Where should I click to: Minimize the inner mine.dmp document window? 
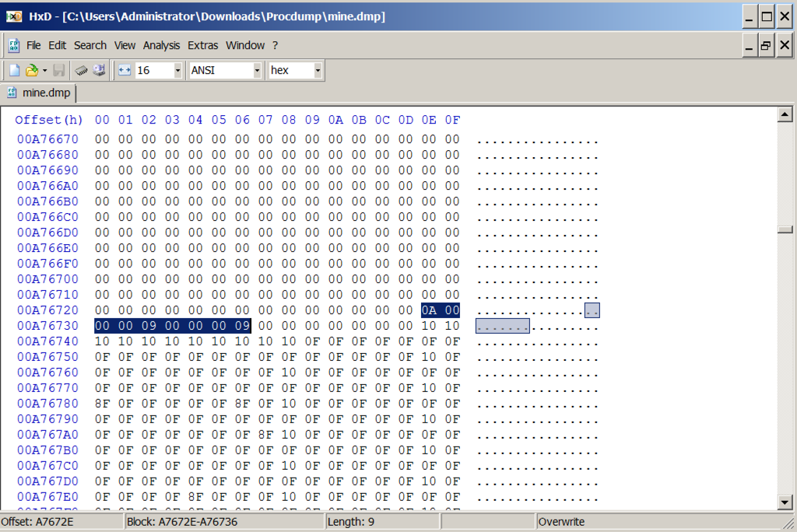point(750,46)
